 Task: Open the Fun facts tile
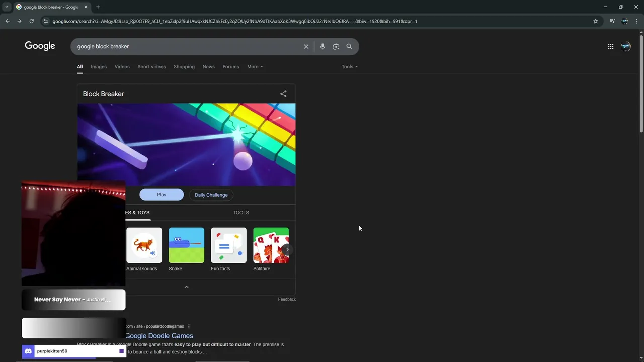(228, 249)
